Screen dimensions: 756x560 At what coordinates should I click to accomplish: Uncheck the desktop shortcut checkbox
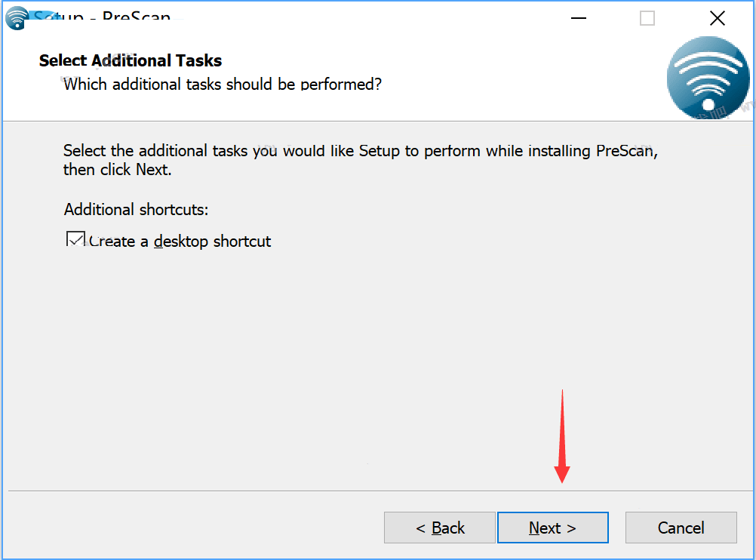pyautogui.click(x=75, y=240)
